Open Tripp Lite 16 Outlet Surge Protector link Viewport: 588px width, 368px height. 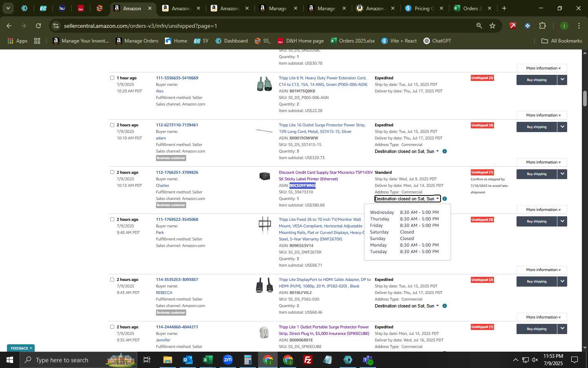[322, 128]
